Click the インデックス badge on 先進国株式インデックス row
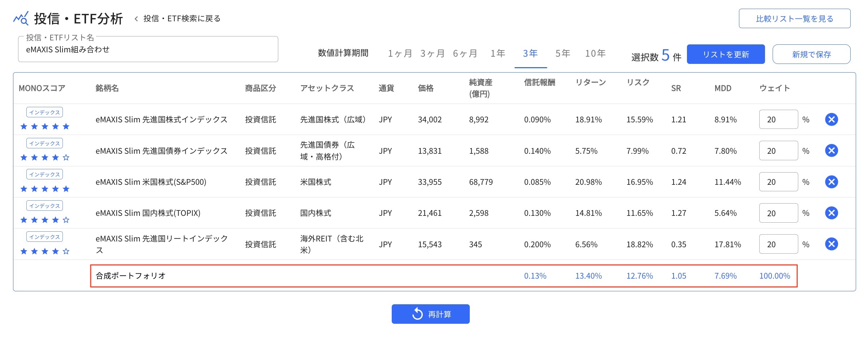This screenshot has width=868, height=340. click(x=44, y=112)
